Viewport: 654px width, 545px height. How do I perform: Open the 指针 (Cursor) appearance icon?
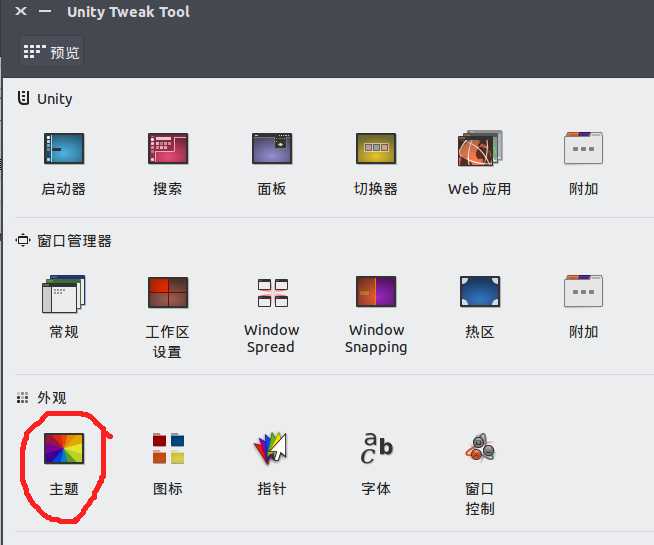(271, 449)
